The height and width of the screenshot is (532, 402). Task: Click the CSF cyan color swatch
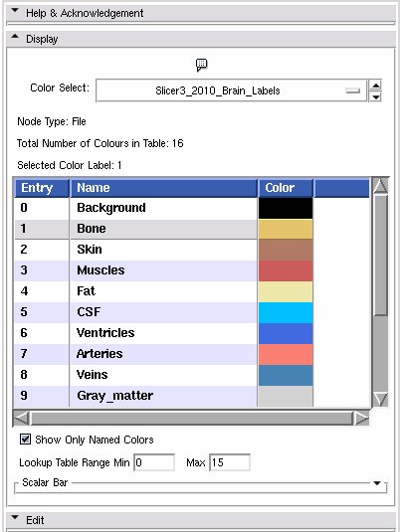[286, 312]
